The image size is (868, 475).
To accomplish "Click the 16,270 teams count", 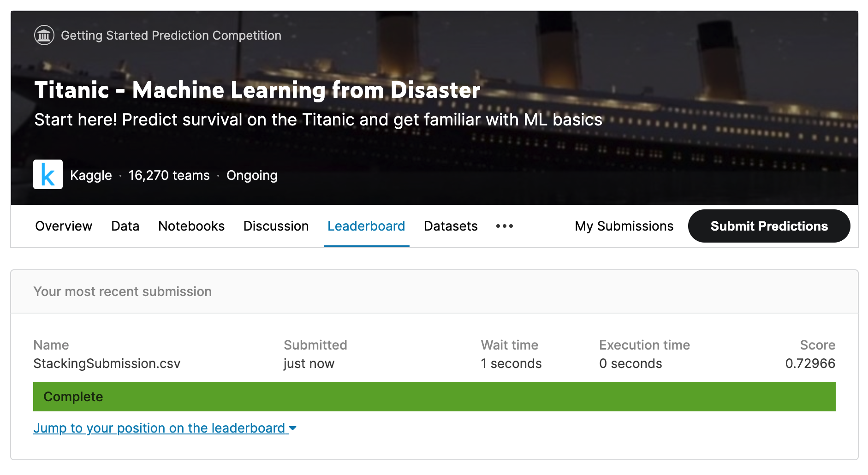I will point(169,175).
